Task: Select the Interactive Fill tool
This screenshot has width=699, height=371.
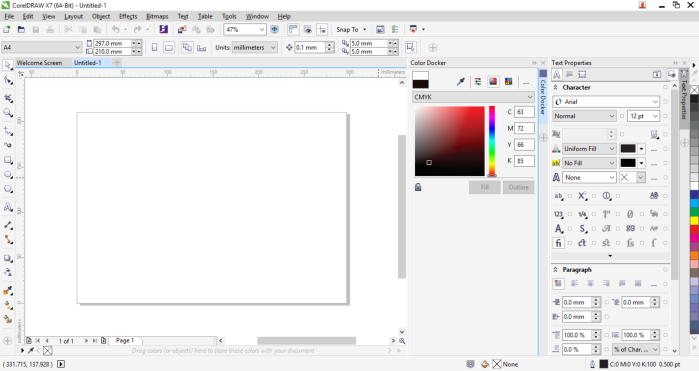Action: 8,305
